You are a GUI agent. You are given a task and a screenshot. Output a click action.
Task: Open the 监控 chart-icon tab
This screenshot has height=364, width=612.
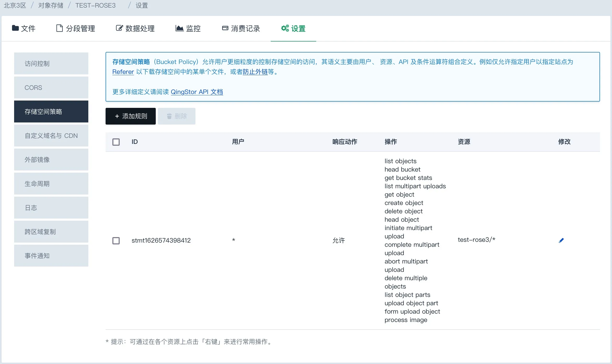click(x=188, y=28)
